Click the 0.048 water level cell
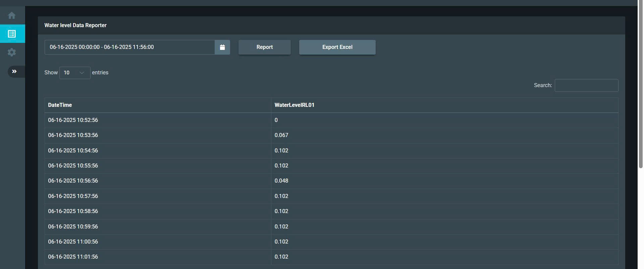 pos(281,181)
